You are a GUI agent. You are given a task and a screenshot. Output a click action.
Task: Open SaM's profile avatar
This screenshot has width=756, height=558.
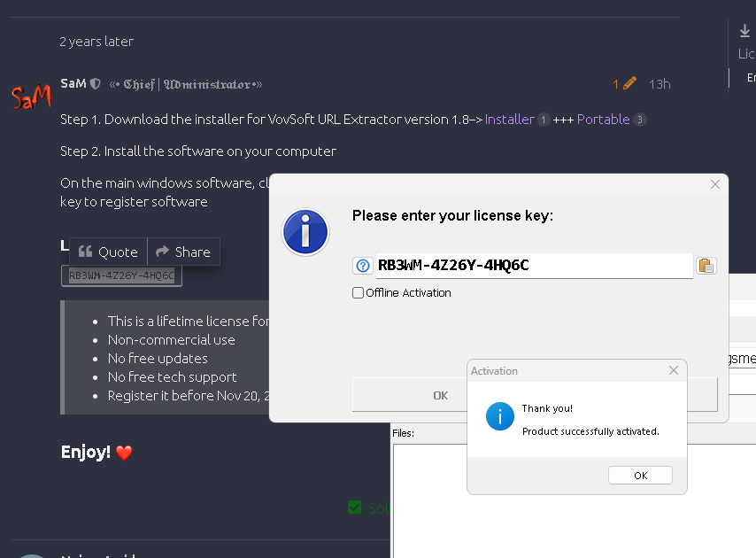[x=31, y=97]
